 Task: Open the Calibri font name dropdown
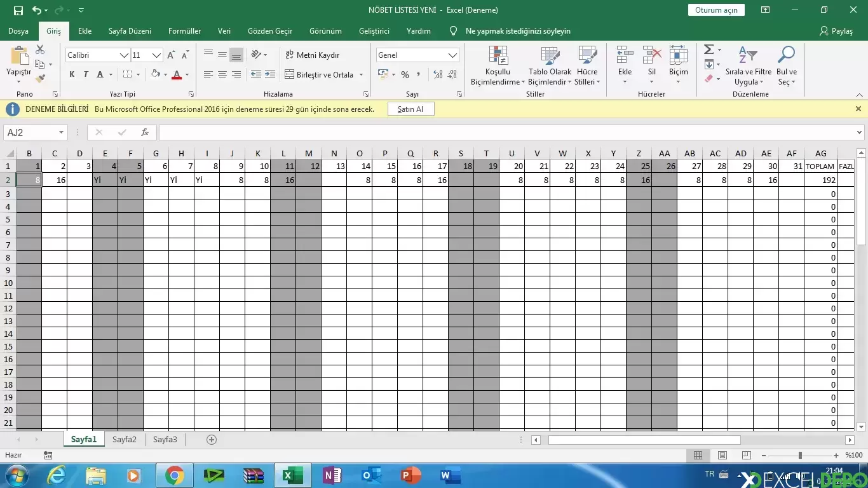coord(125,55)
